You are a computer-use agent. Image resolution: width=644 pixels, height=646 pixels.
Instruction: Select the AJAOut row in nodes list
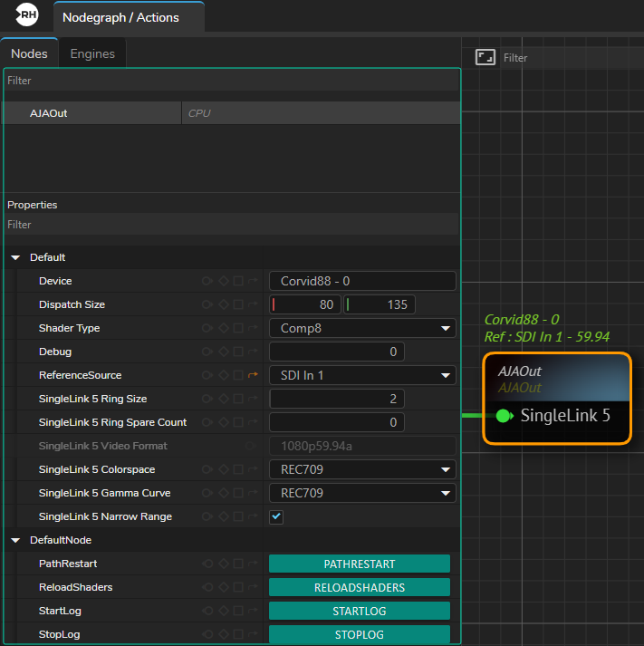pyautogui.click(x=231, y=113)
